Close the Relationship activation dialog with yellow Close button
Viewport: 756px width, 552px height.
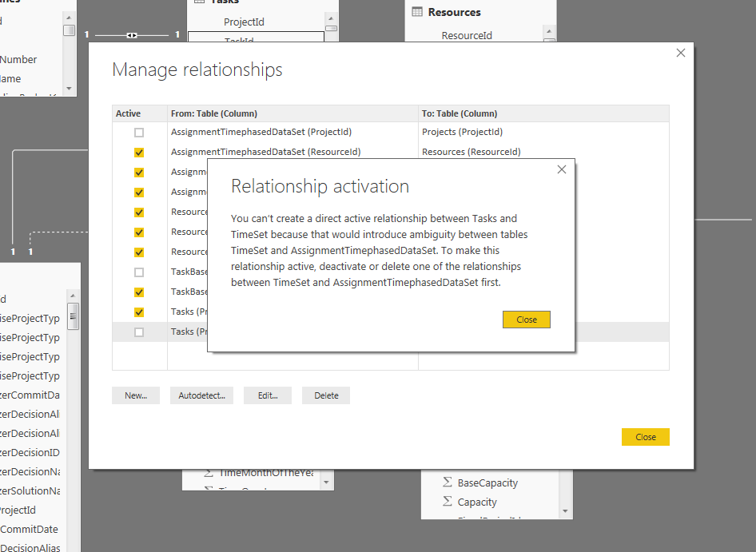(x=526, y=320)
